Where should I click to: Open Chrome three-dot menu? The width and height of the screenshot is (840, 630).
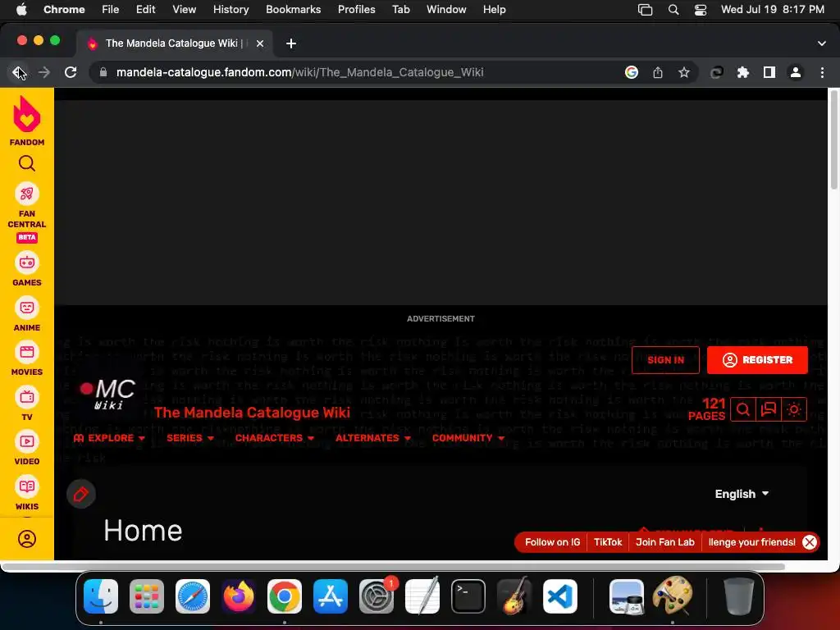click(822, 72)
